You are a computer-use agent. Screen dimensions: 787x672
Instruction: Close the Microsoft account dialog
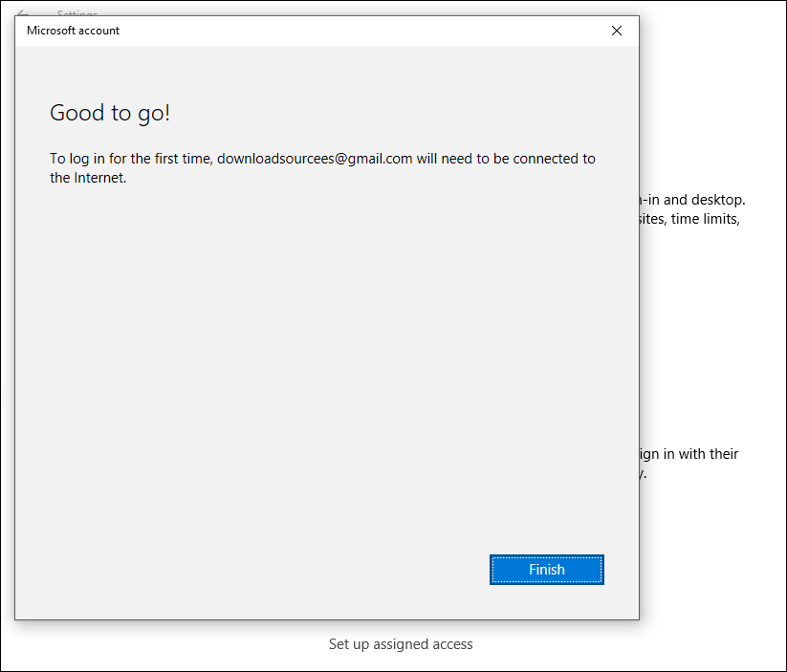(617, 31)
